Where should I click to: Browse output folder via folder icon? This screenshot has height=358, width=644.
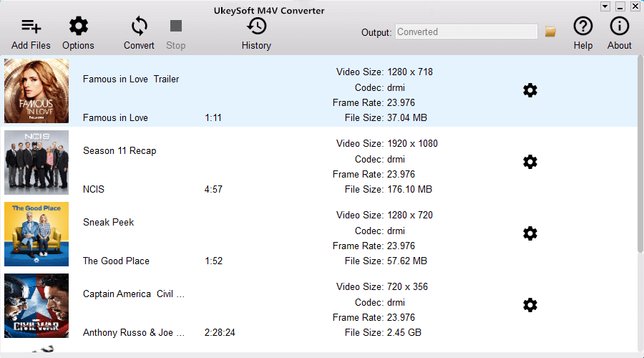pyautogui.click(x=550, y=32)
